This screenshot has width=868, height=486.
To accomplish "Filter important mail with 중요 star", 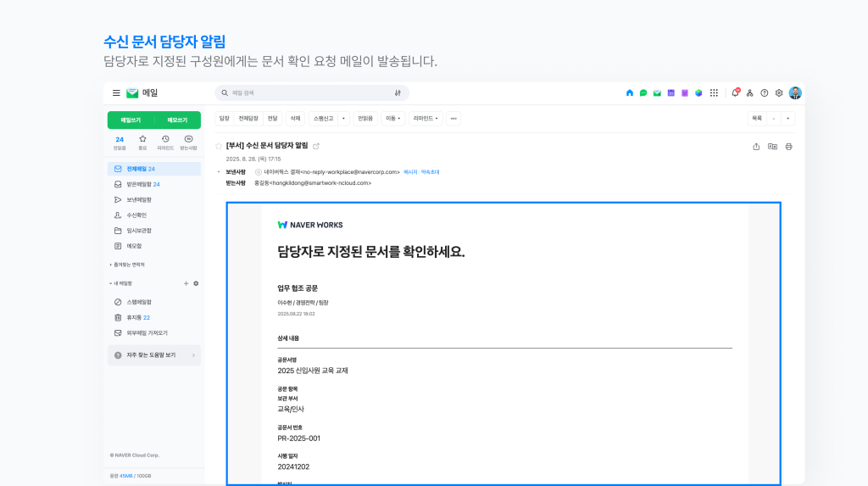I will (x=142, y=143).
